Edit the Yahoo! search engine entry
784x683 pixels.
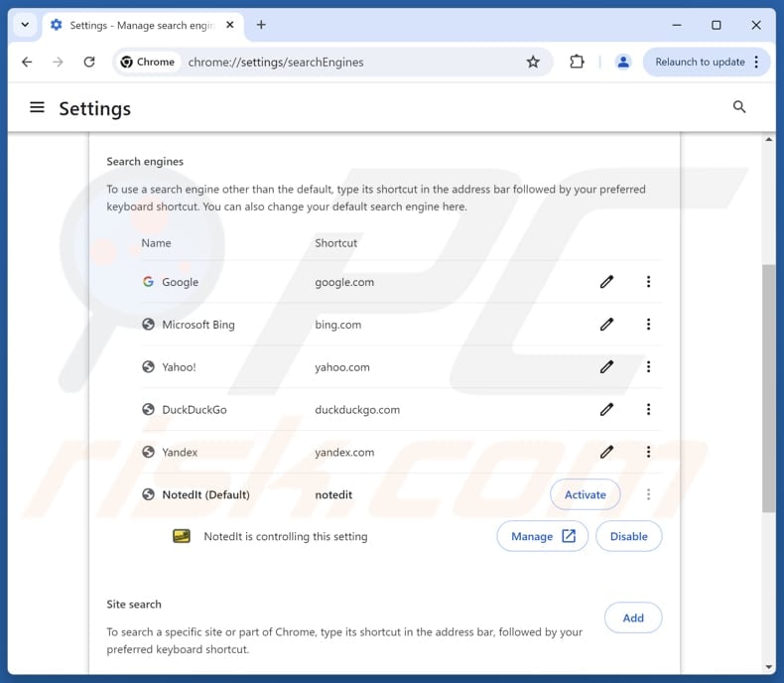pos(606,367)
